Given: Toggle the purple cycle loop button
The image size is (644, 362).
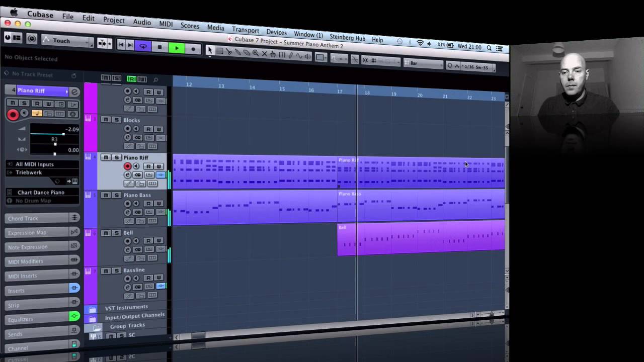Looking at the screenshot, I should point(143,46).
